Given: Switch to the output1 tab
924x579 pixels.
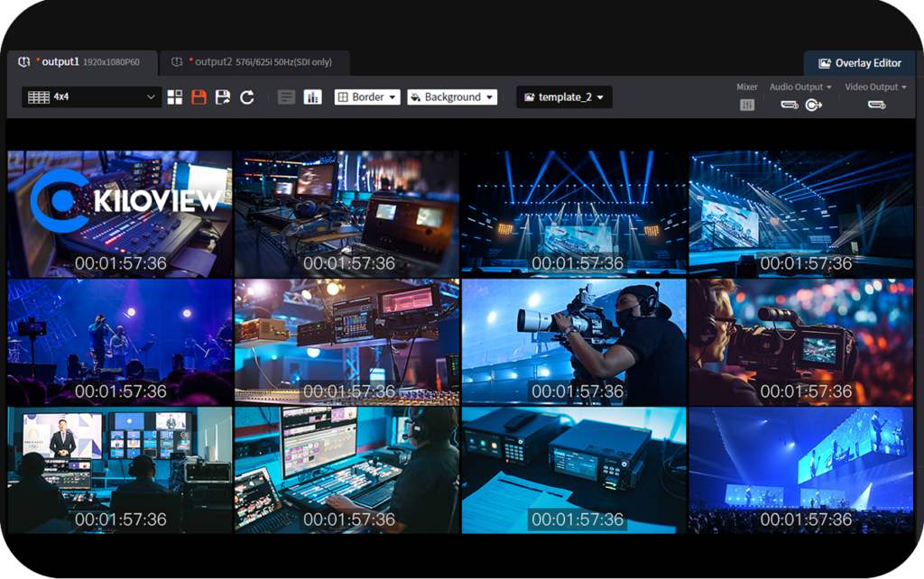Looking at the screenshot, I should [82, 62].
